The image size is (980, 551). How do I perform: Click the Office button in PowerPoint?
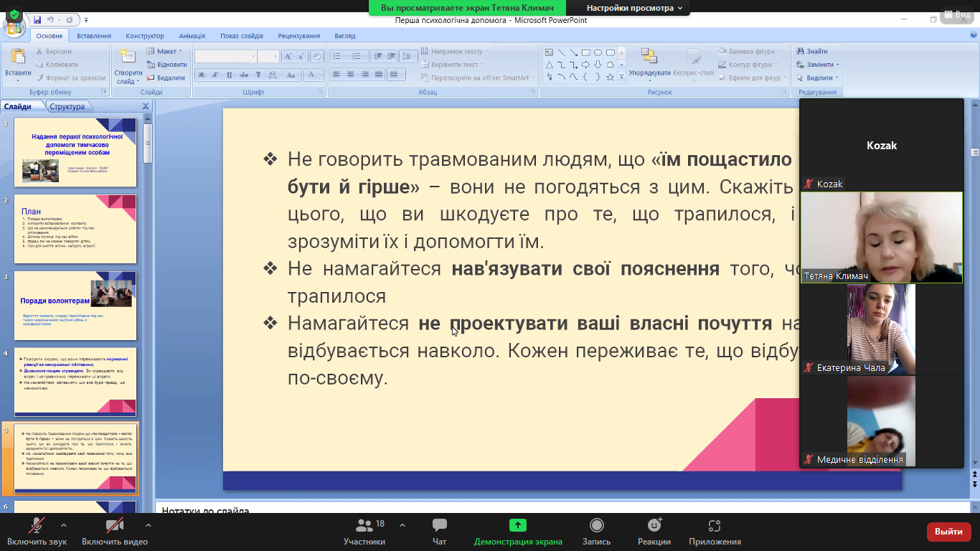[x=14, y=26]
